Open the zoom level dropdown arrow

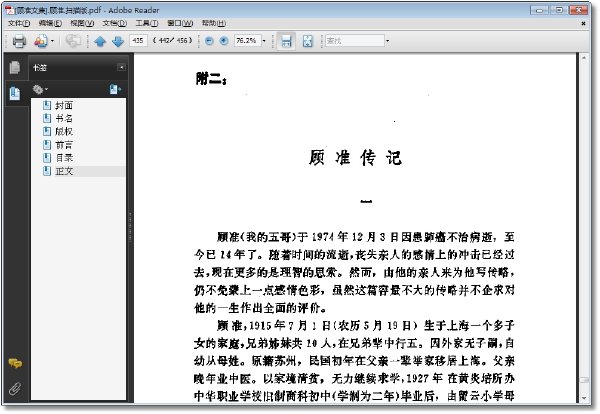click(x=264, y=41)
